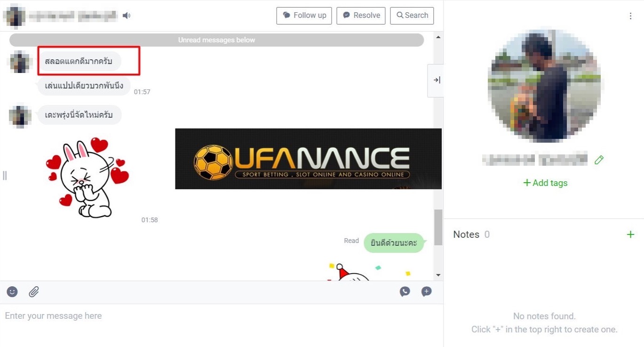Toggle the speaker mute icon beside the chat name
Image resolution: width=644 pixels, height=347 pixels.
pyautogui.click(x=126, y=16)
